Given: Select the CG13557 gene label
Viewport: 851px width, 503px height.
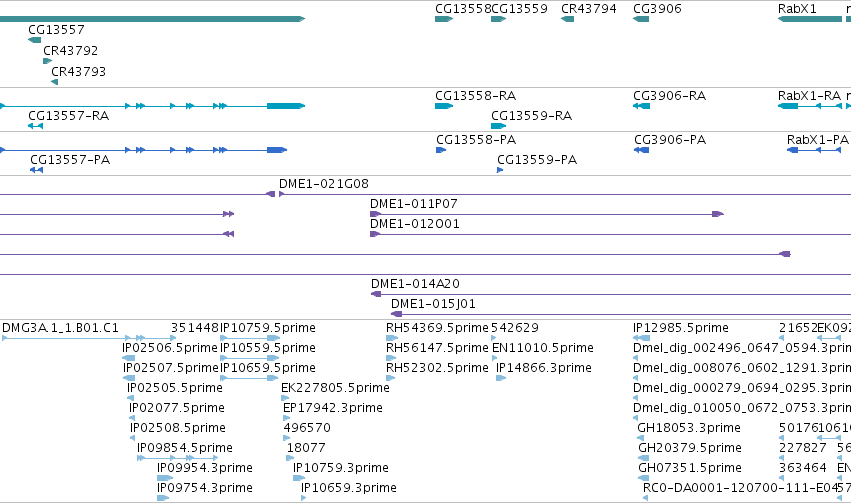Looking at the screenshot, I should pyautogui.click(x=56, y=29).
